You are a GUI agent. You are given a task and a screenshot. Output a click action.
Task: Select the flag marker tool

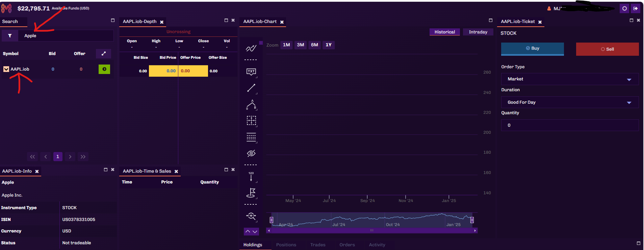251,193
